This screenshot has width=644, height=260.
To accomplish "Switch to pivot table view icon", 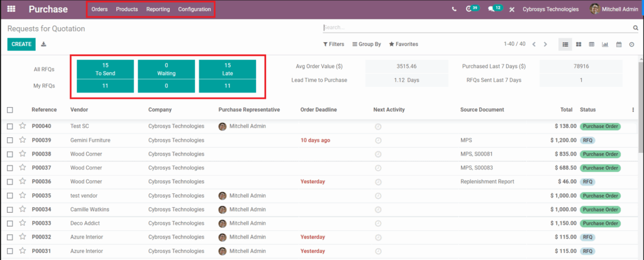I will pyautogui.click(x=591, y=44).
